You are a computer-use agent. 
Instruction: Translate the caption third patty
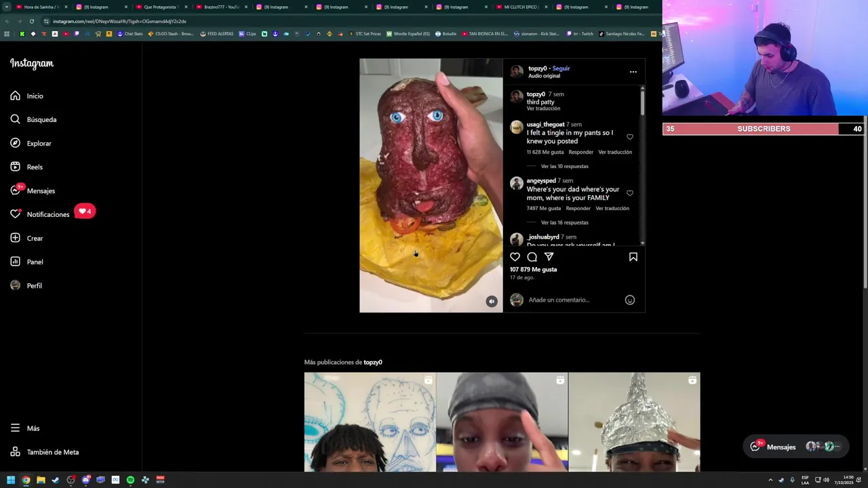coord(543,108)
